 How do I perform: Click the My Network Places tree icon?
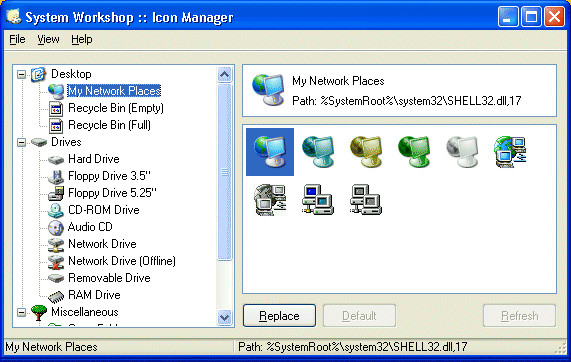[56, 91]
